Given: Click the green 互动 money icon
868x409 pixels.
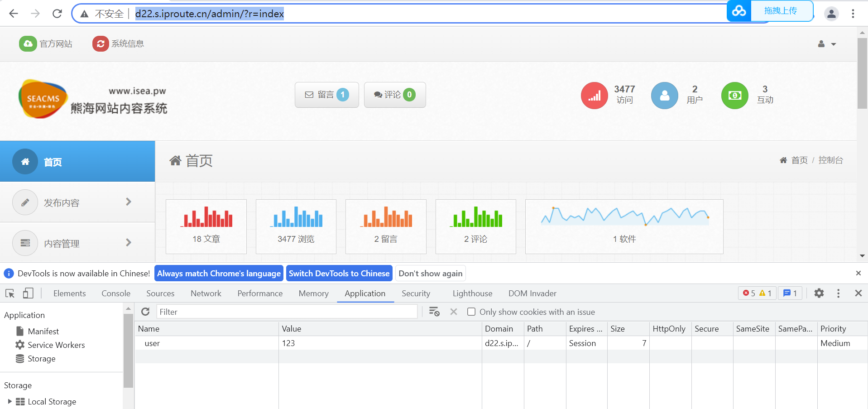Looking at the screenshot, I should tap(734, 96).
